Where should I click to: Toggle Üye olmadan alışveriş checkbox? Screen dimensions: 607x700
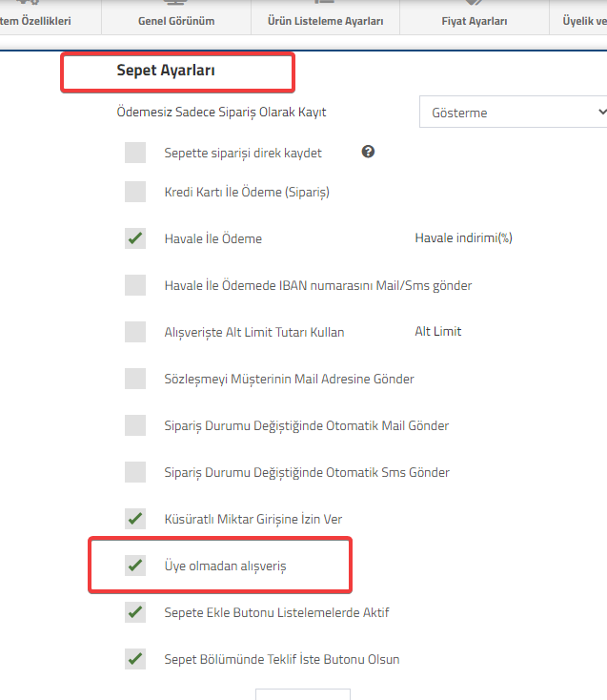(x=135, y=566)
